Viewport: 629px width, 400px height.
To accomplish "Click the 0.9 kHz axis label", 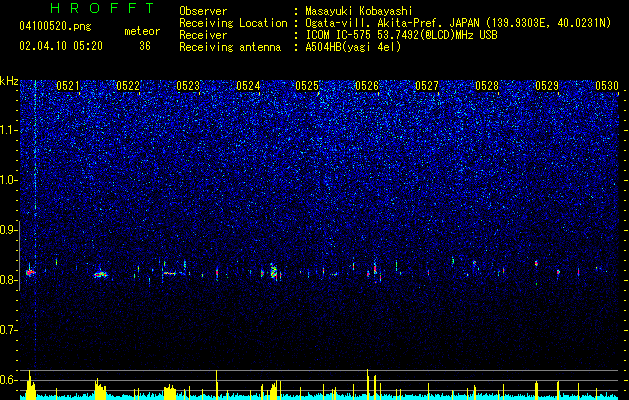I will click(x=9, y=230).
